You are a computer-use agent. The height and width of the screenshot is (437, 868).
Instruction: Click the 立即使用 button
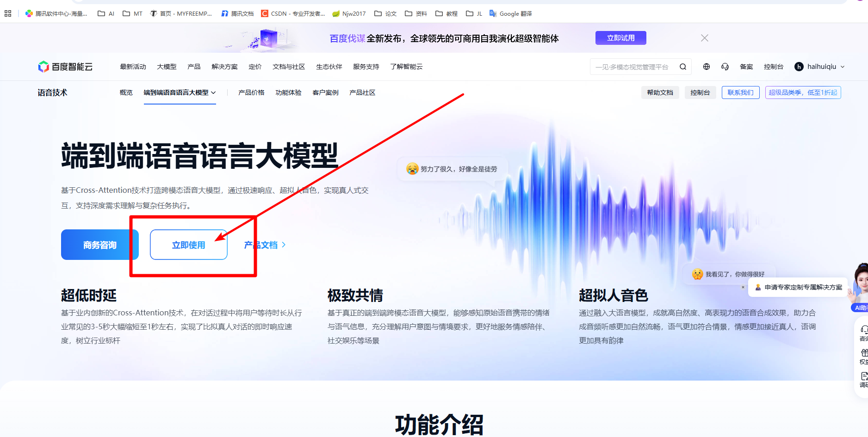coord(188,245)
